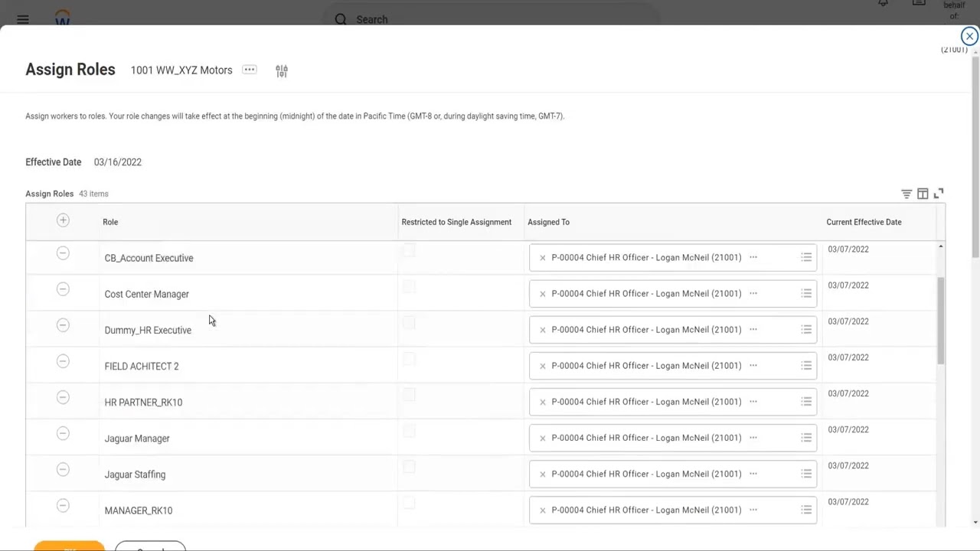Open Assigned To prompt list for Jaguar Staffing
Image resolution: width=980 pixels, height=551 pixels.
click(806, 474)
